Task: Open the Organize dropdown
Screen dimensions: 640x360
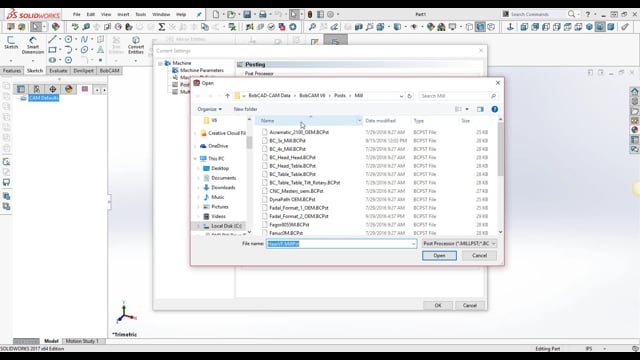Action: pyautogui.click(x=209, y=109)
